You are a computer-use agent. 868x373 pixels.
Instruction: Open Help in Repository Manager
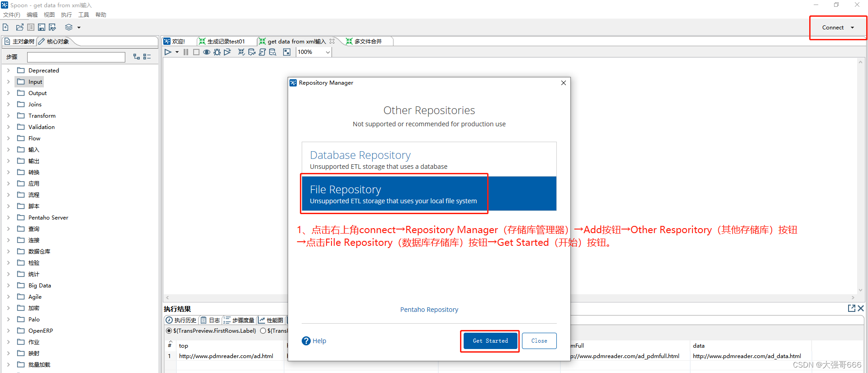pyautogui.click(x=314, y=341)
